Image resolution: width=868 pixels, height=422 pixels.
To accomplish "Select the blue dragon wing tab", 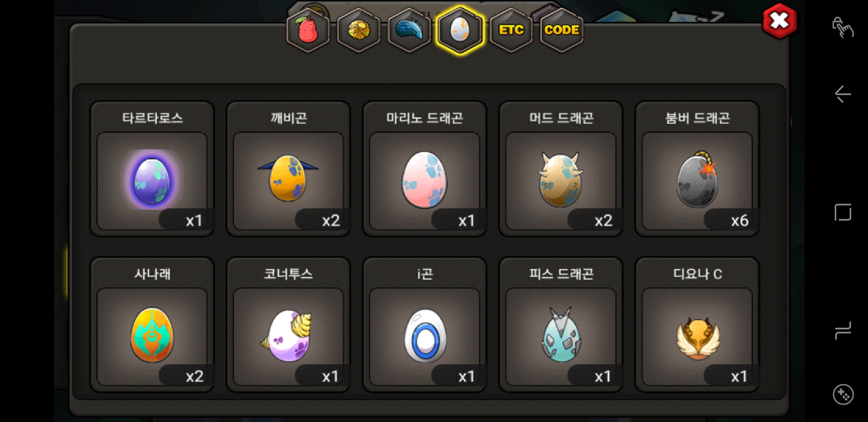I will pyautogui.click(x=409, y=30).
